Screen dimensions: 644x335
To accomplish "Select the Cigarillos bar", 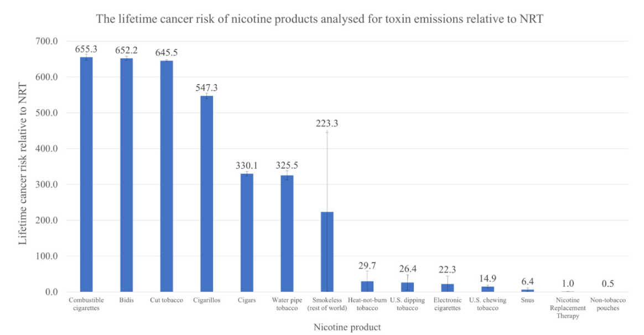I will coord(206,193).
